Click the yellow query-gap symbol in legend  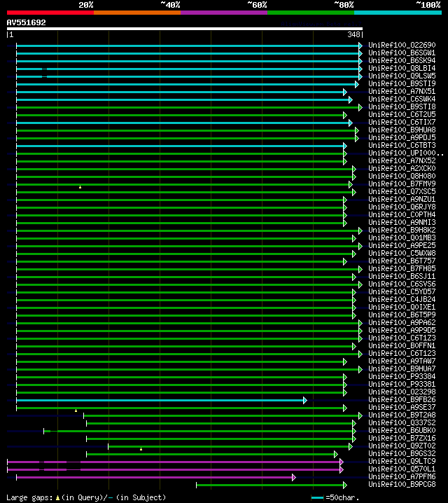click(x=57, y=498)
